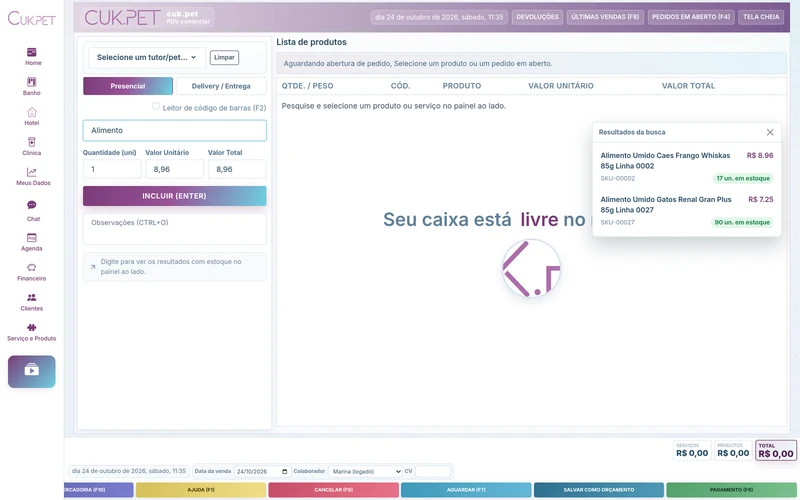
Task: Click the R$ 7.25 price
Action: tap(761, 199)
